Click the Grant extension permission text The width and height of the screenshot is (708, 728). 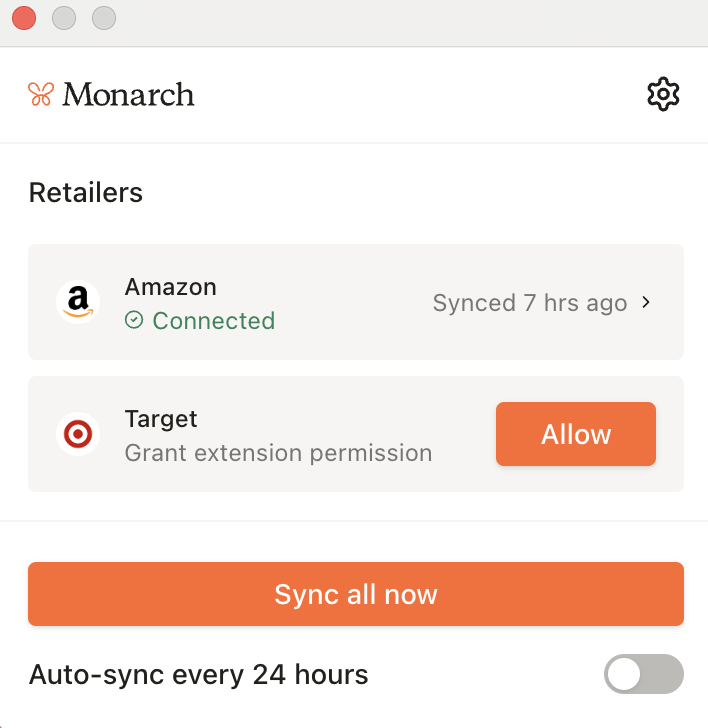(x=278, y=453)
